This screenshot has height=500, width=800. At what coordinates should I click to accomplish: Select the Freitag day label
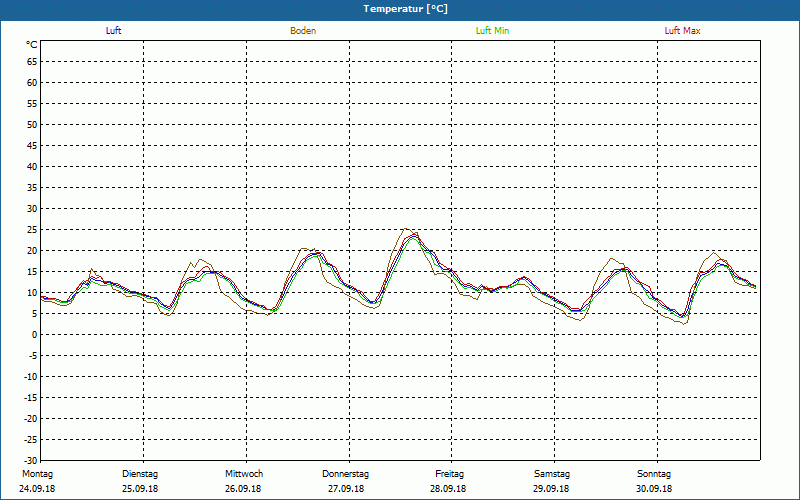point(449,474)
